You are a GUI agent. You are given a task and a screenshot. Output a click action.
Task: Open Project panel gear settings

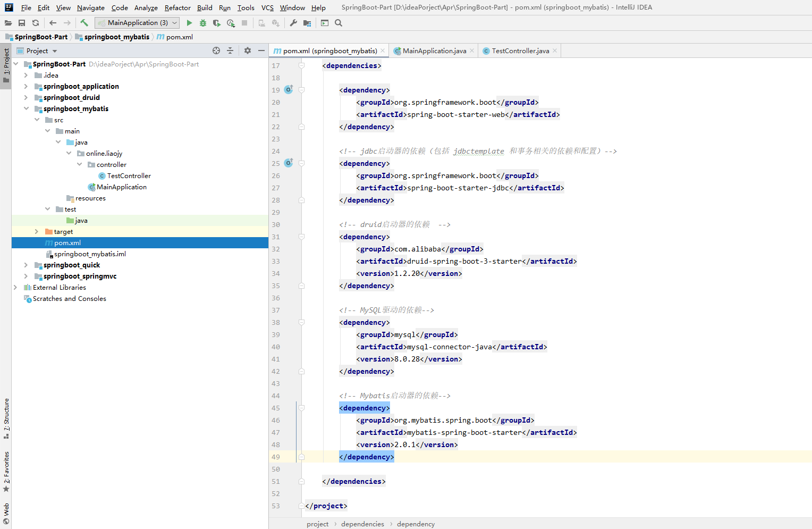coord(248,51)
